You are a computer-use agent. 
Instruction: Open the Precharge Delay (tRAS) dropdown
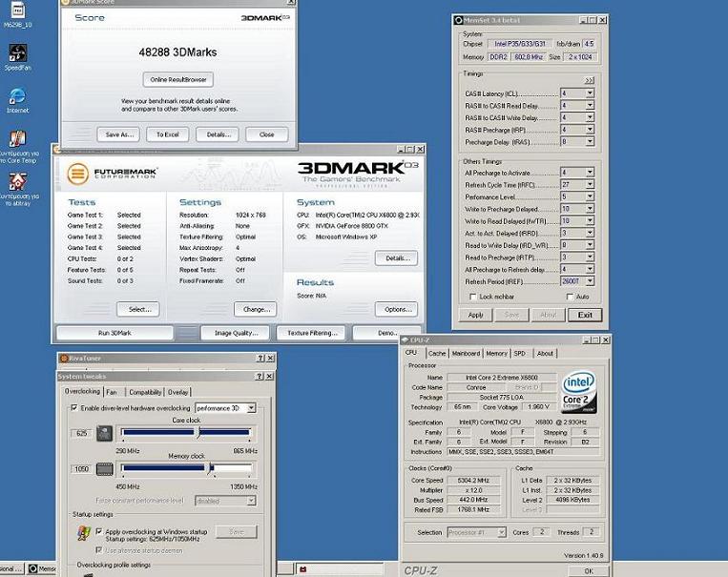coord(590,141)
